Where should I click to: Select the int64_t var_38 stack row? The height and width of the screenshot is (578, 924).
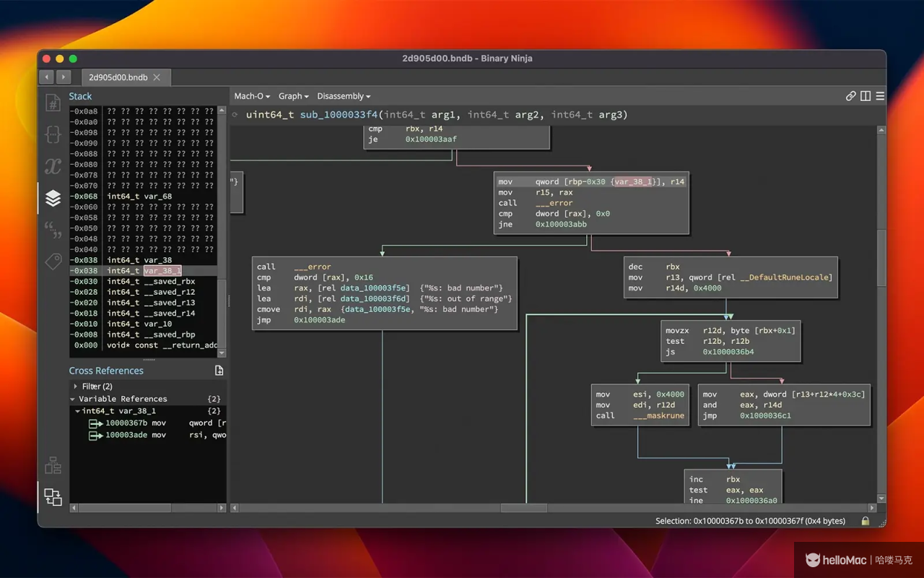coord(142,260)
